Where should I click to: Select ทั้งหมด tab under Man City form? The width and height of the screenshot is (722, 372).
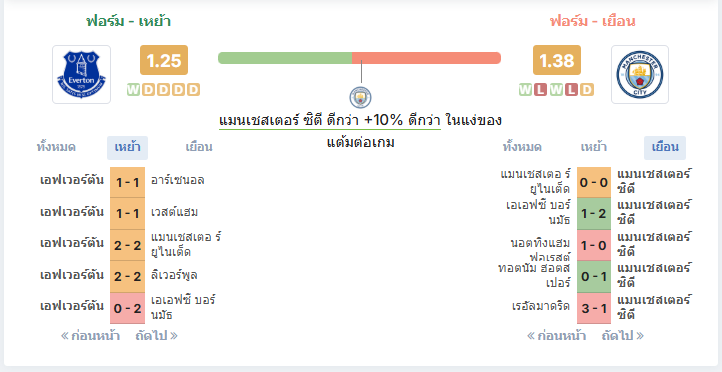click(x=522, y=147)
